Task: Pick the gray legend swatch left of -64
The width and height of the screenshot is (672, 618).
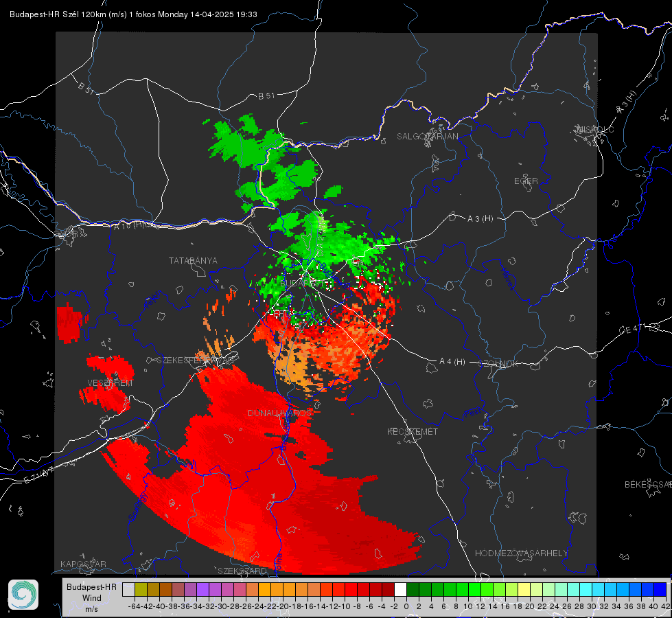Action: (128, 590)
